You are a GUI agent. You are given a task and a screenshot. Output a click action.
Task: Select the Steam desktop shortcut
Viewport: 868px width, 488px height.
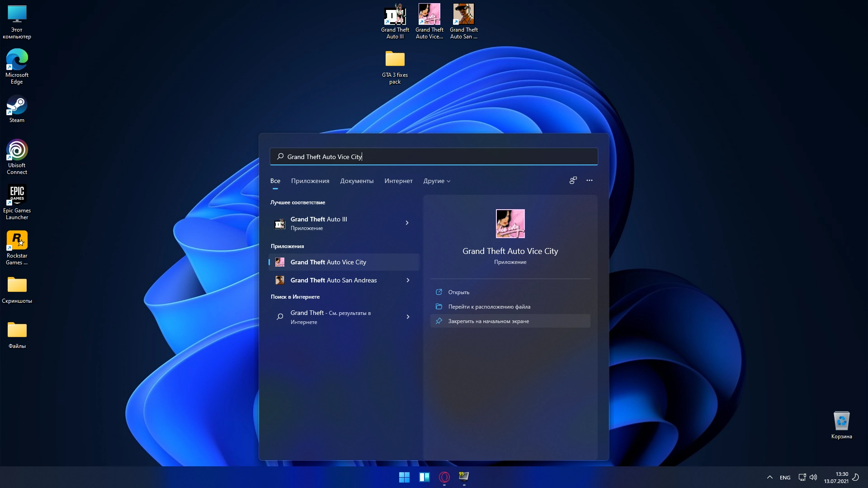(17, 109)
